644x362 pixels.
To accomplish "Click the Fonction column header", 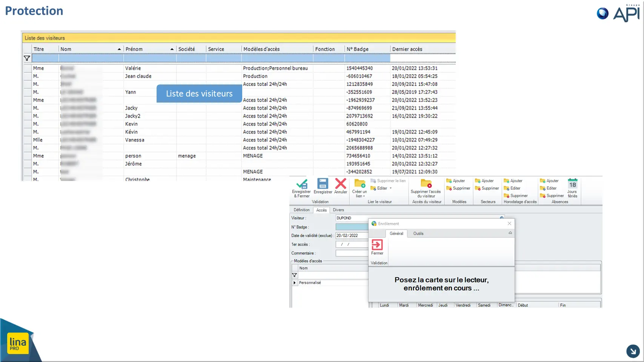I will tap(329, 49).
